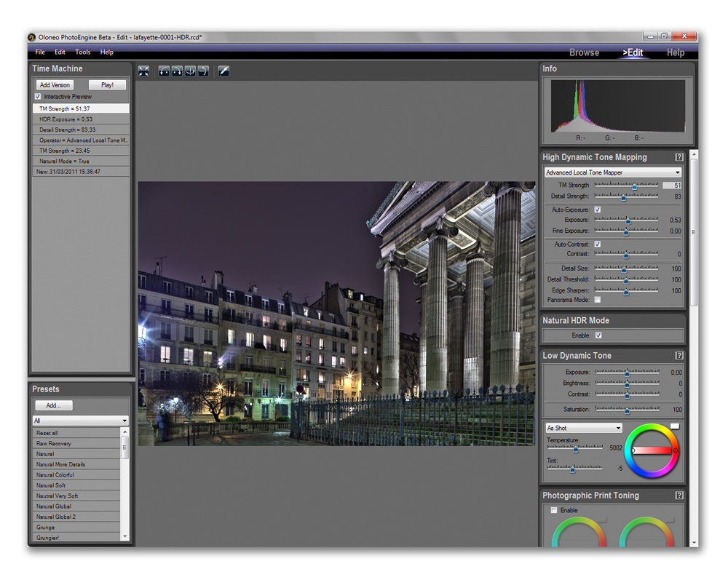Viewport: 728px width, 585px height.
Task: Click the fit-to-window expand arrows icon
Action: click(x=143, y=71)
